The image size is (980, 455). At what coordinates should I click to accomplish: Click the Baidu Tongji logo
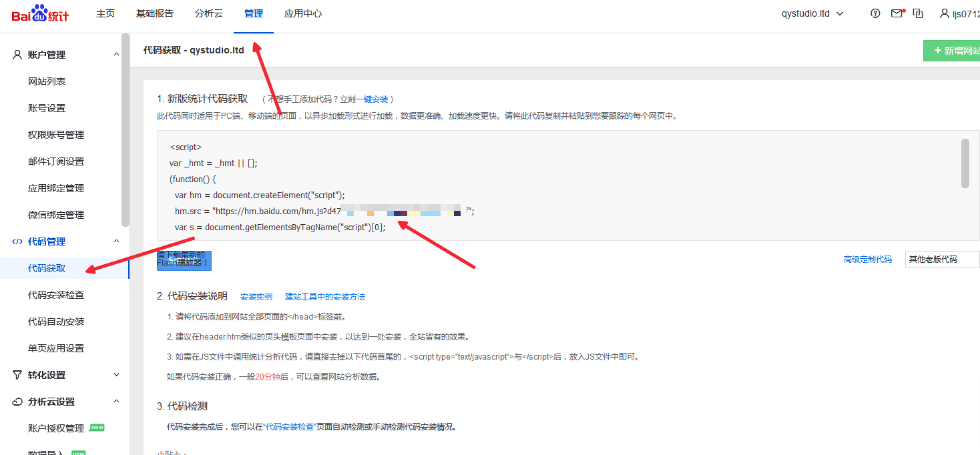point(40,13)
